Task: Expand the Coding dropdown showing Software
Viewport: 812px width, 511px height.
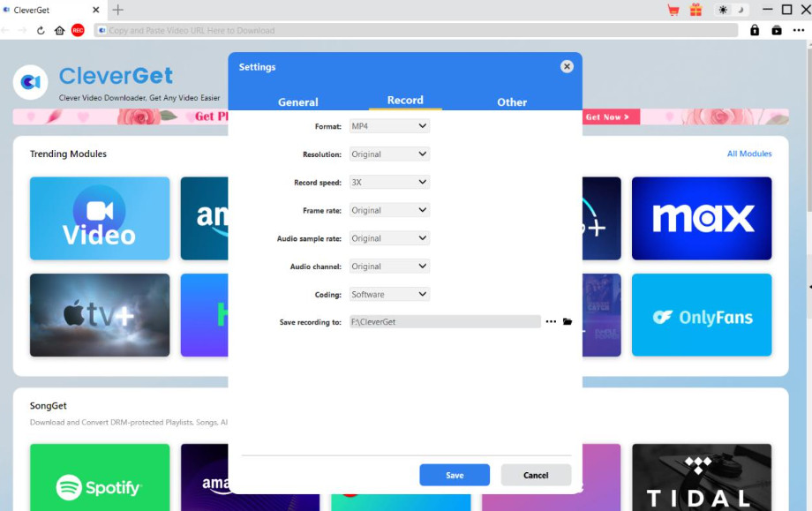Action: pos(389,294)
